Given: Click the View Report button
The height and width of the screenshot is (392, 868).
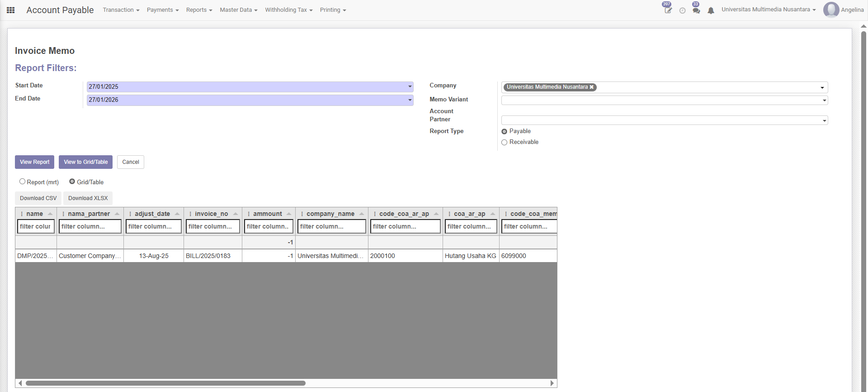Looking at the screenshot, I should [x=34, y=162].
